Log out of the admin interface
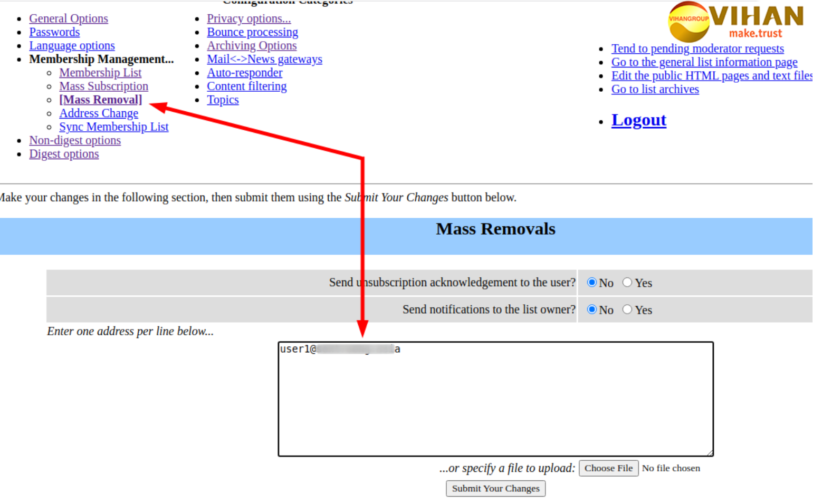 638,120
